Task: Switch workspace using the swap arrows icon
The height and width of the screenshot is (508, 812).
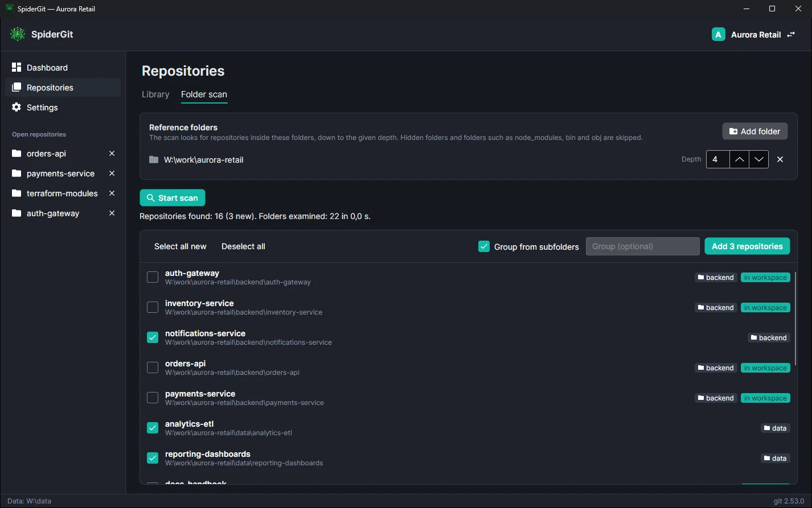Action: point(791,35)
